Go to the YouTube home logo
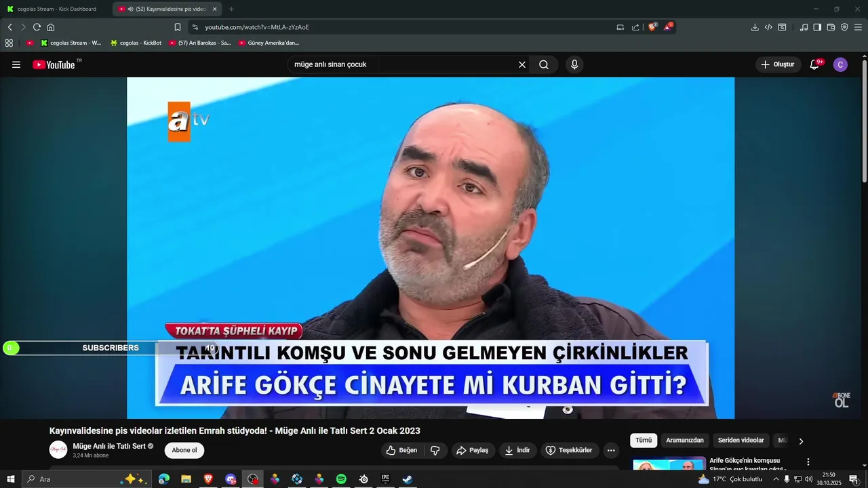 tap(54, 64)
